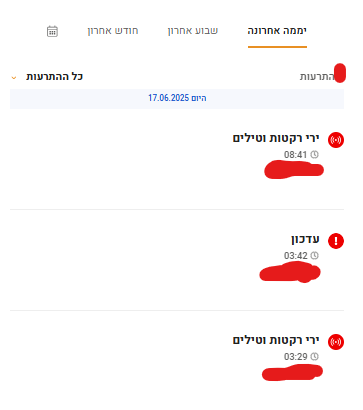The image size is (363, 410).
Task: Click the red exclamation icon beside עדכון
Action: (336, 241)
